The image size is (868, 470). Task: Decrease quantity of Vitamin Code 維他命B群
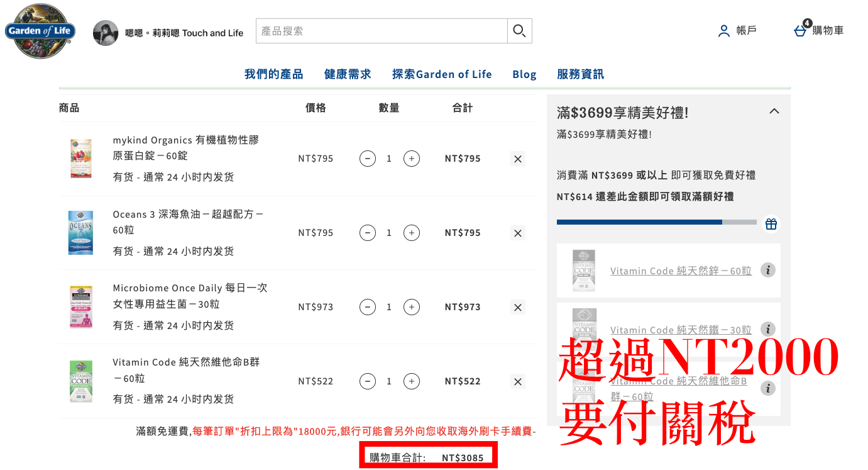(x=368, y=381)
